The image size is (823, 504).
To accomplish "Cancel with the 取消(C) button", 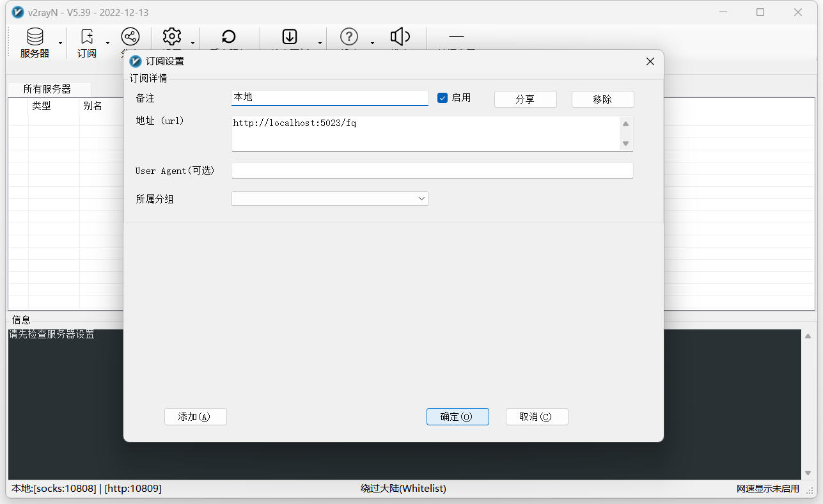I will point(537,416).
